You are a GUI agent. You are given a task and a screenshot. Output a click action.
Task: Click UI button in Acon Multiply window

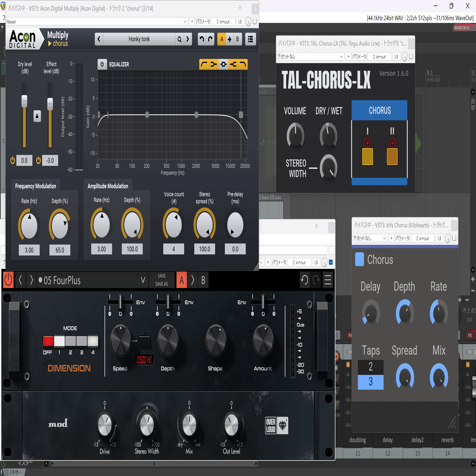(240, 22)
